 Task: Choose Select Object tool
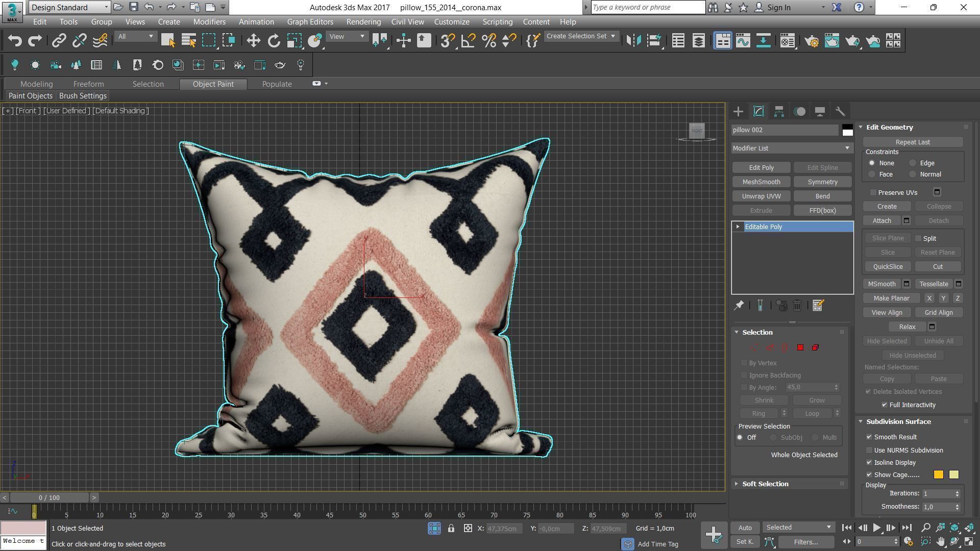pos(168,41)
